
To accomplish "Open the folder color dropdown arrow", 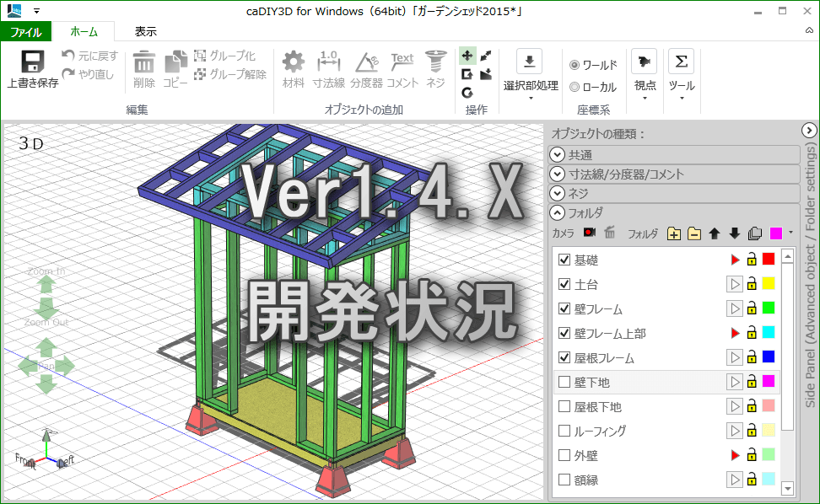I will pos(790,233).
